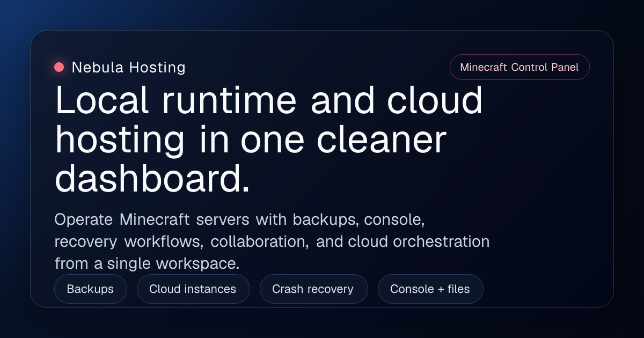Click the Console + files pill

click(430, 289)
